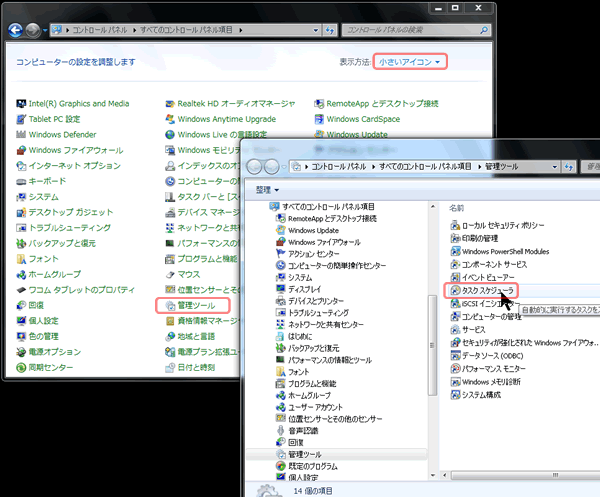Viewport: 600px width, 497px height.
Task: Click the Refresh button in the Control Panel address bar
Action: click(329, 30)
